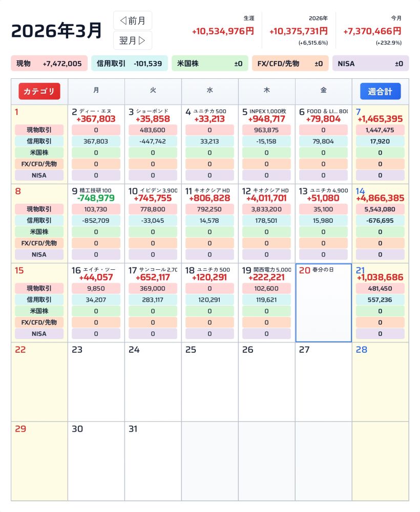Click lifetime total +10,534,976円

pyautogui.click(x=223, y=31)
